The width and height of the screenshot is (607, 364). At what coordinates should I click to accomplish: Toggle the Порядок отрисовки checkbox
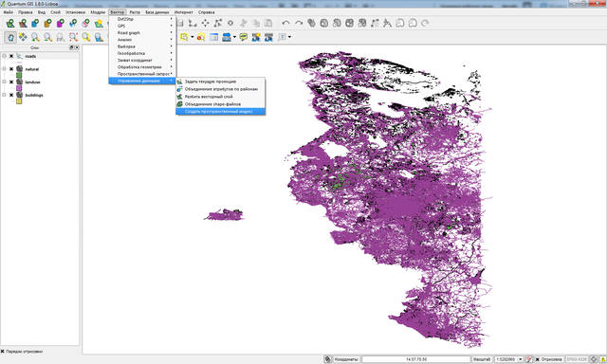pos(3,352)
